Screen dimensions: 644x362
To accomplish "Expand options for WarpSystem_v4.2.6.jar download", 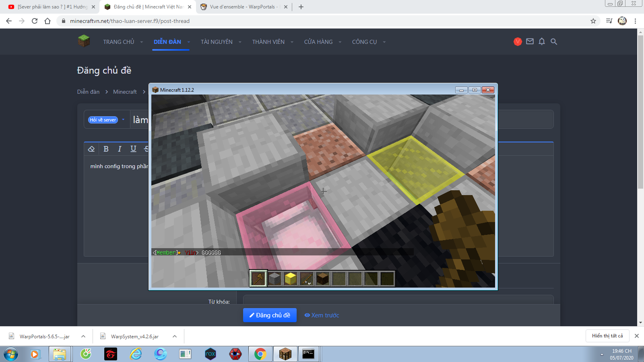I will coord(175,336).
